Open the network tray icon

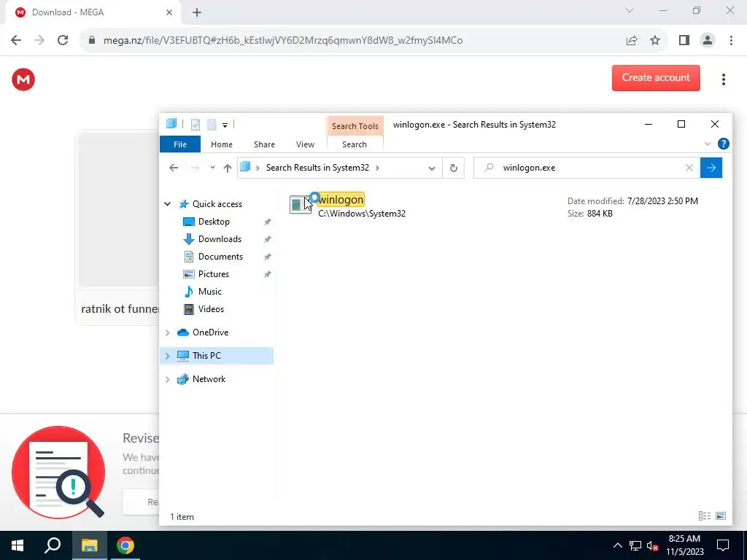coord(635,546)
